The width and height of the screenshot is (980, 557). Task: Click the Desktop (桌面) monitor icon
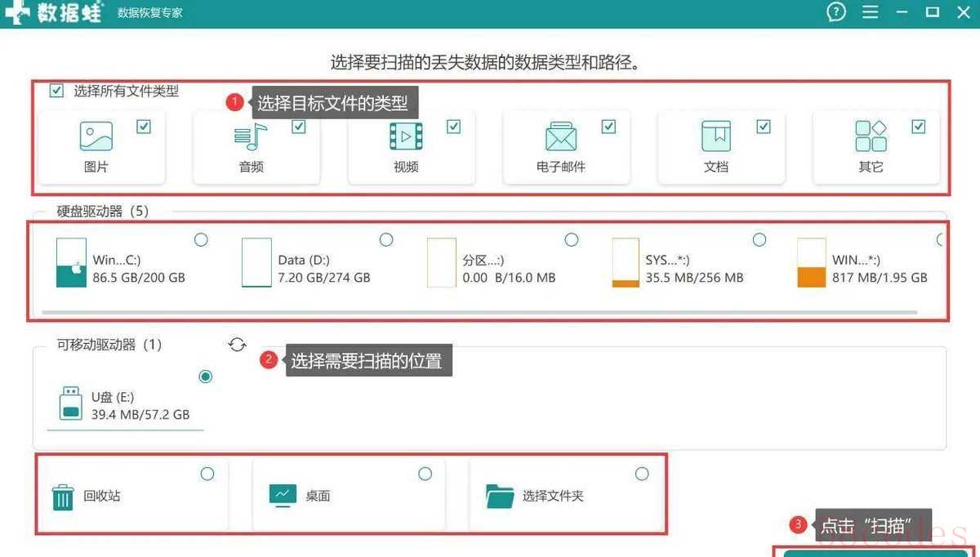pyautogui.click(x=283, y=496)
